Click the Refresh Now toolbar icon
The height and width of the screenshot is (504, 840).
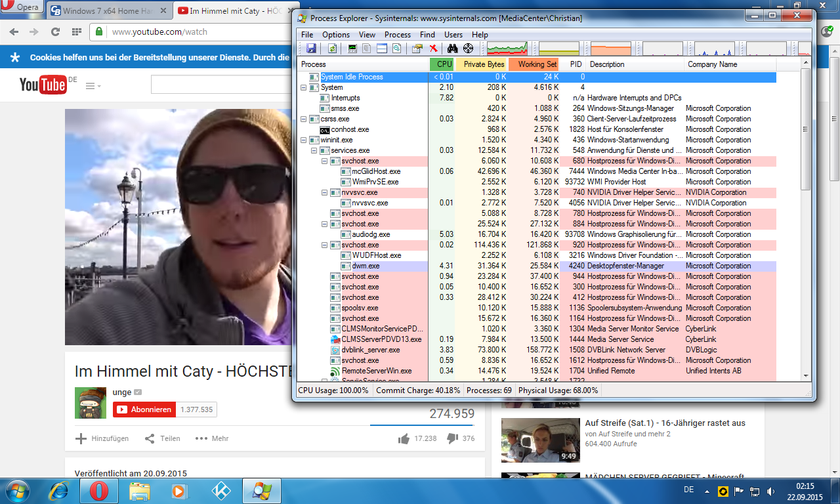click(332, 49)
